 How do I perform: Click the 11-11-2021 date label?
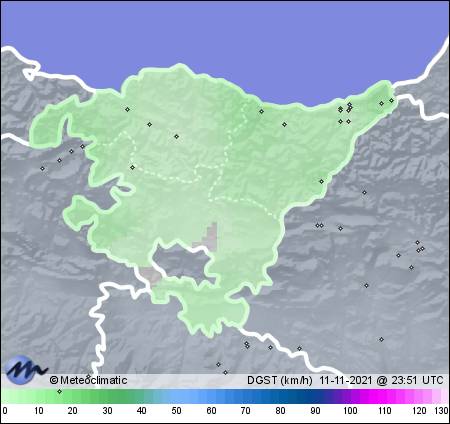(x=346, y=380)
